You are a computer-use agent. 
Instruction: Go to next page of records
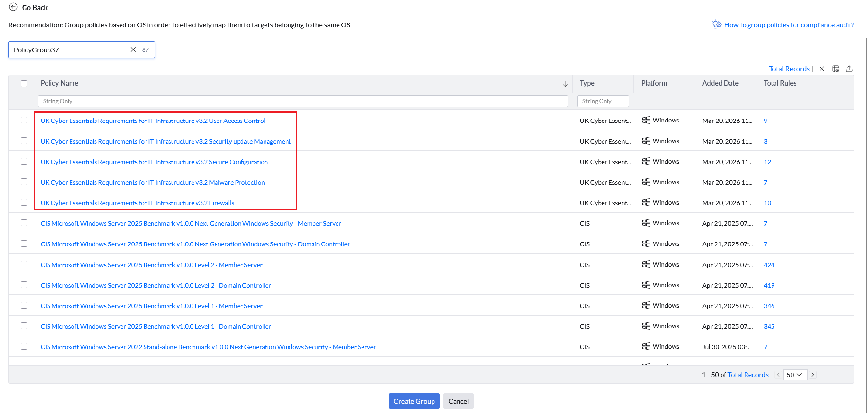(813, 375)
